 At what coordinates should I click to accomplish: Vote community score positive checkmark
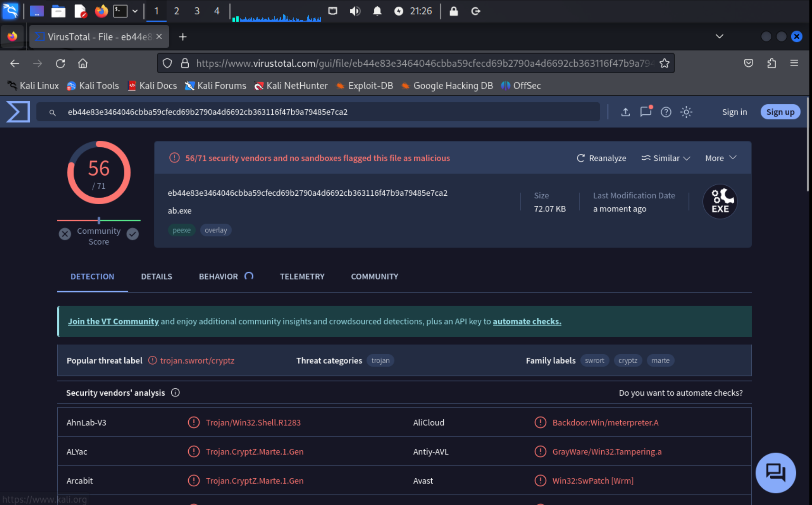[132, 234]
